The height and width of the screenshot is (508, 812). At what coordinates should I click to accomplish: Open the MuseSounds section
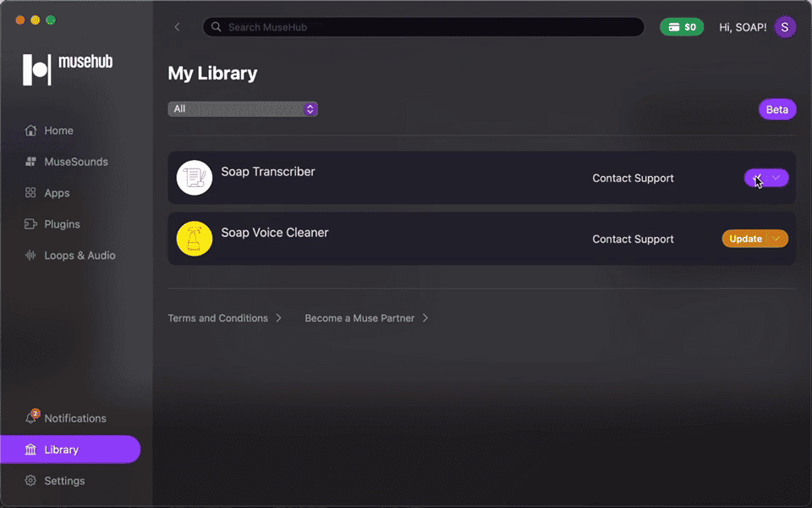[74, 161]
